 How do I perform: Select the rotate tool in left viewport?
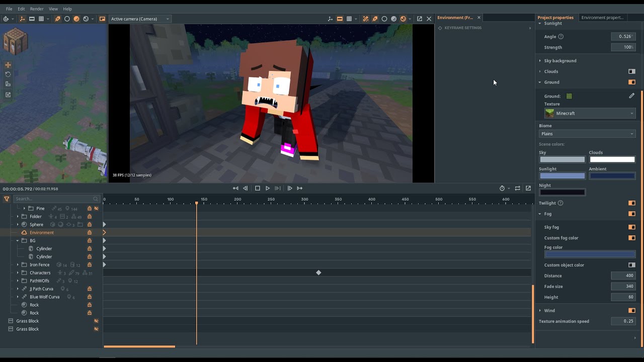8,74
